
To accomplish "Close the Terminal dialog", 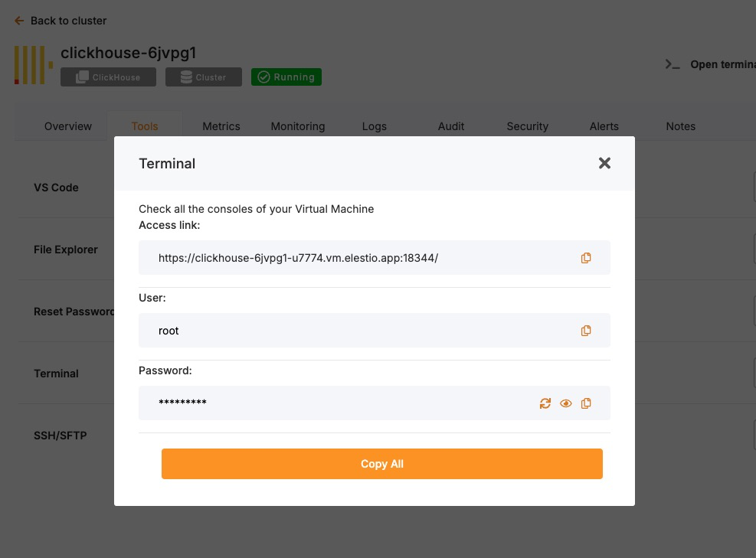I will pyautogui.click(x=604, y=163).
